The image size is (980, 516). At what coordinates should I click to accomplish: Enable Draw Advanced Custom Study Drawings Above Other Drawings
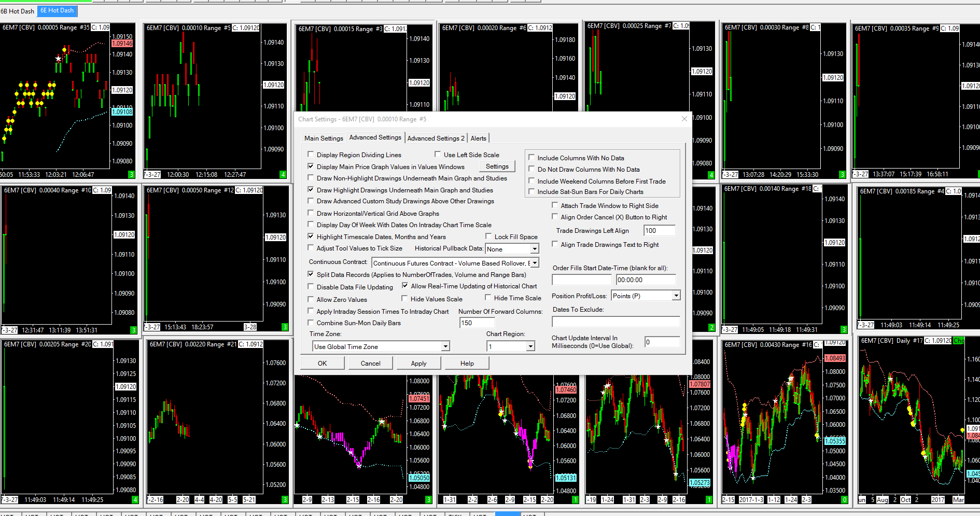[x=311, y=201]
